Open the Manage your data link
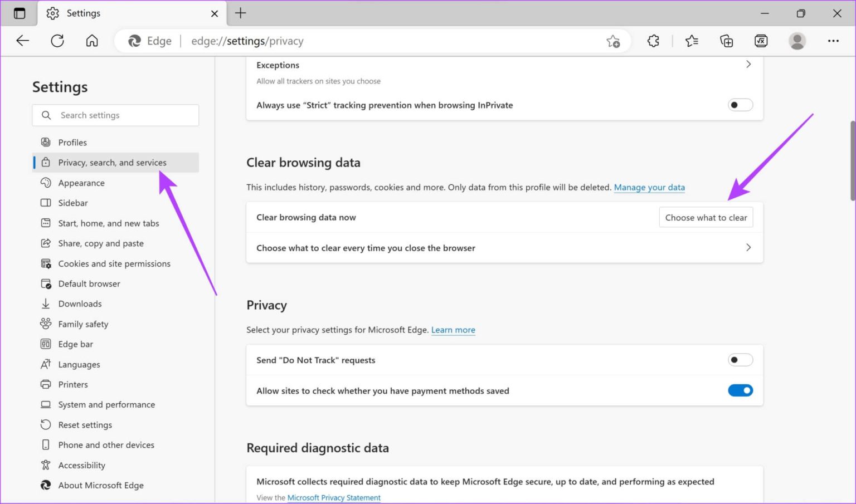 [x=649, y=187]
